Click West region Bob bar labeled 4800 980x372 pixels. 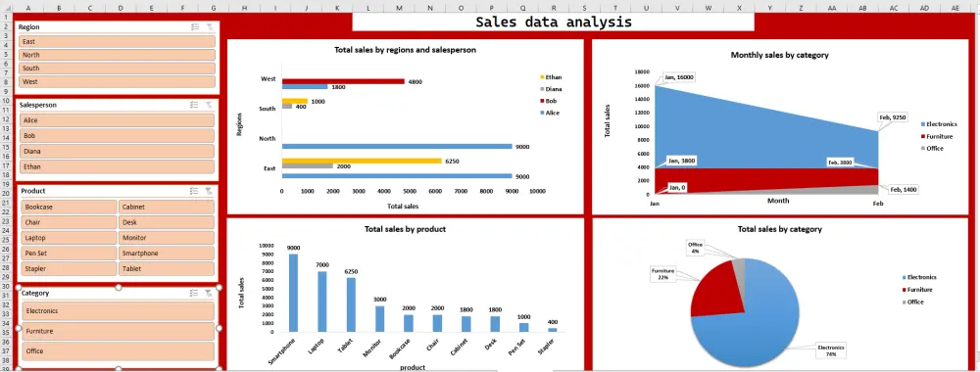[343, 81]
